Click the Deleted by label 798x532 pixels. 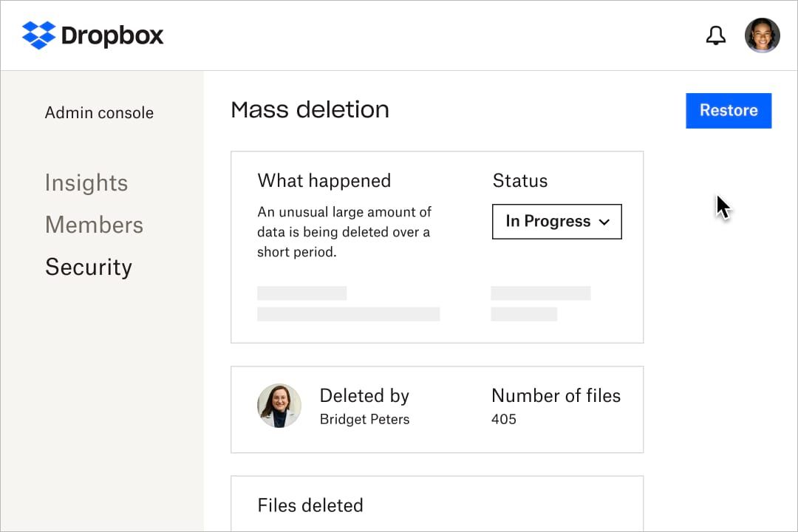[364, 396]
